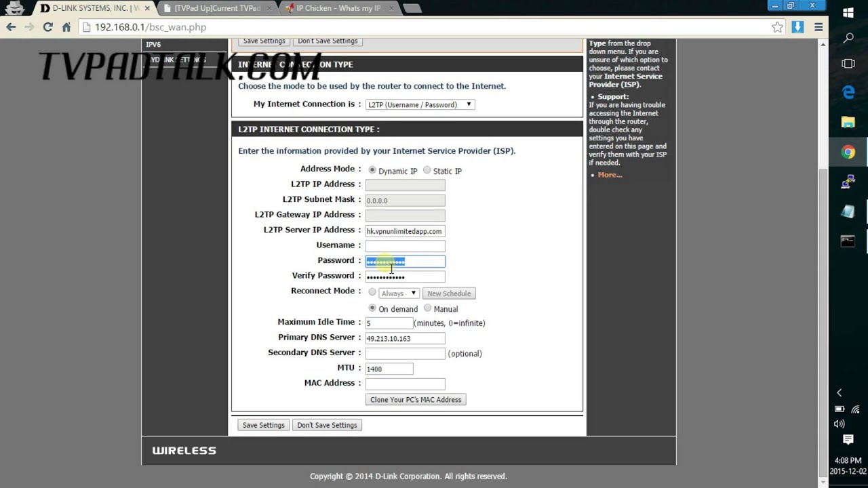Open the command prompt taskbar icon
The height and width of the screenshot is (488, 868).
(848, 241)
